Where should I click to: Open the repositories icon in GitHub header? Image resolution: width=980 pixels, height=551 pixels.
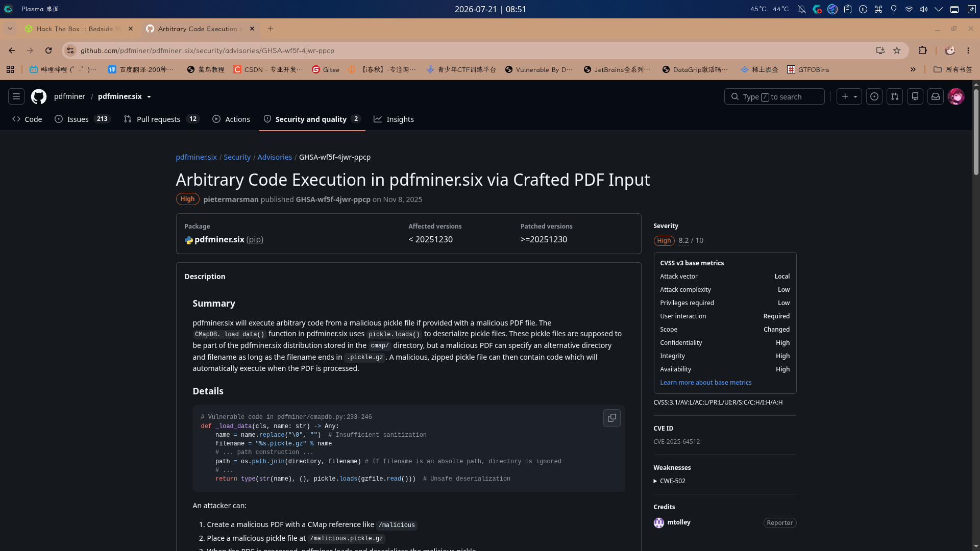[915, 96]
